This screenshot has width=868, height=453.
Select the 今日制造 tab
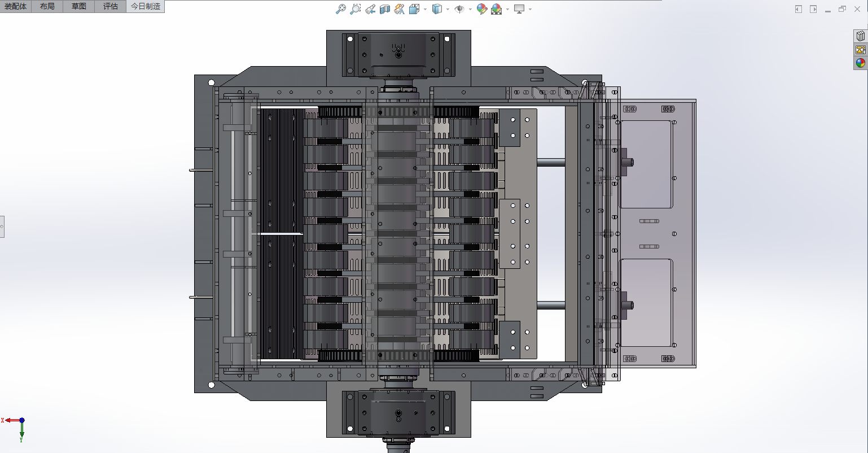[146, 6]
